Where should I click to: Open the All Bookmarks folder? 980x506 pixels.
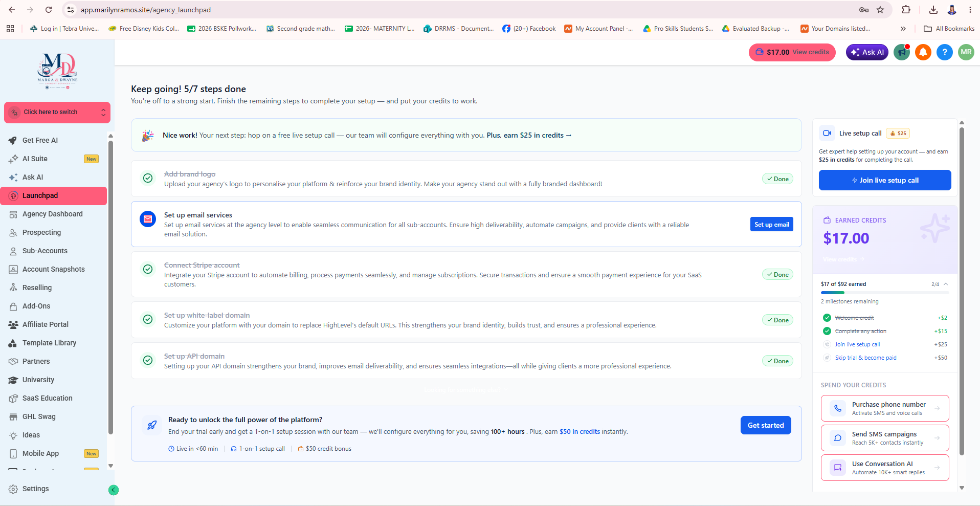[x=949, y=29]
